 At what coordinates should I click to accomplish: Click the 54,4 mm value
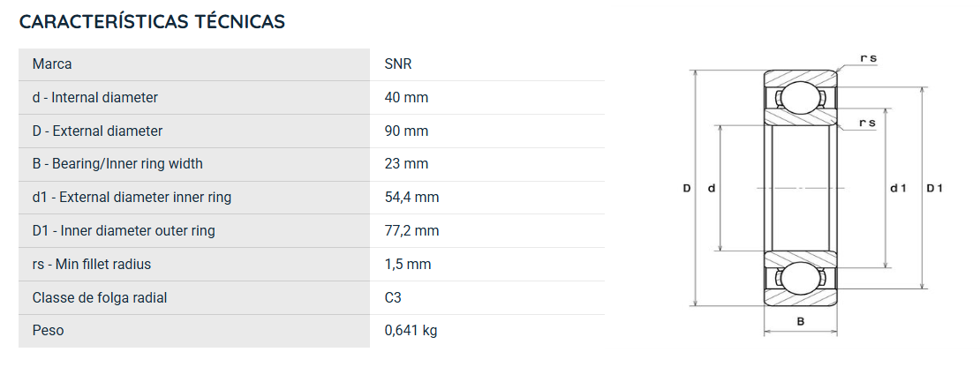tap(412, 198)
